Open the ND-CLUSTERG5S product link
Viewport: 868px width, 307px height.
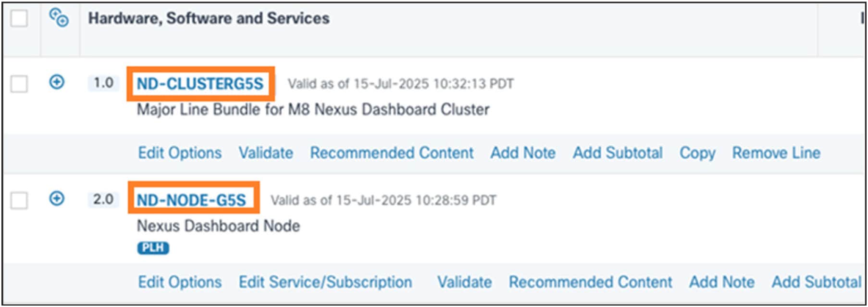(200, 84)
